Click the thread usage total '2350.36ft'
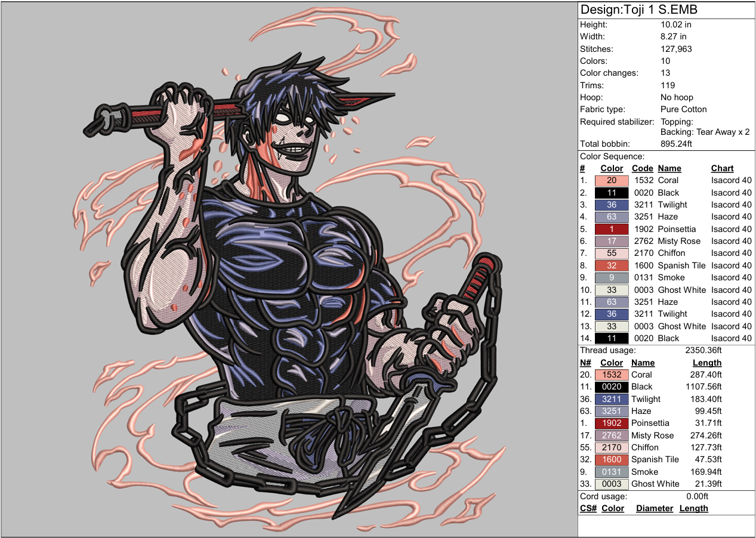 coord(703,351)
